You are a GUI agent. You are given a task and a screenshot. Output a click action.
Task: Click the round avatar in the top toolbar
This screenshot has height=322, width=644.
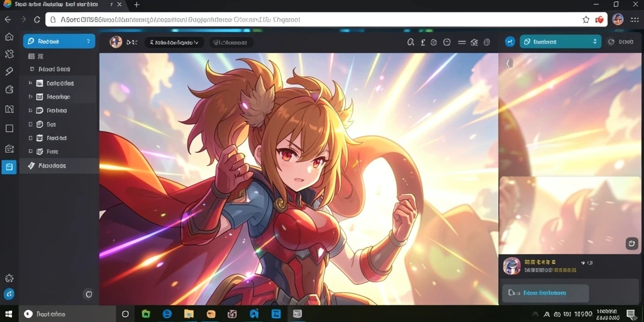[116, 42]
